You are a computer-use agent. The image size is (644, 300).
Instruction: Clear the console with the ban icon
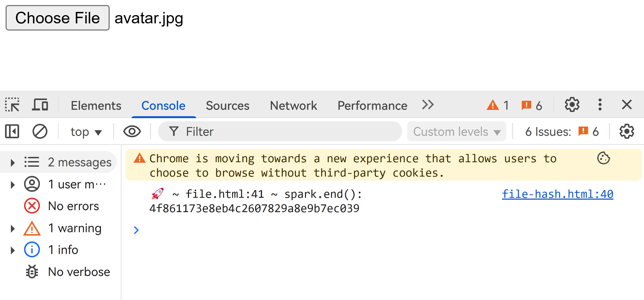point(40,131)
